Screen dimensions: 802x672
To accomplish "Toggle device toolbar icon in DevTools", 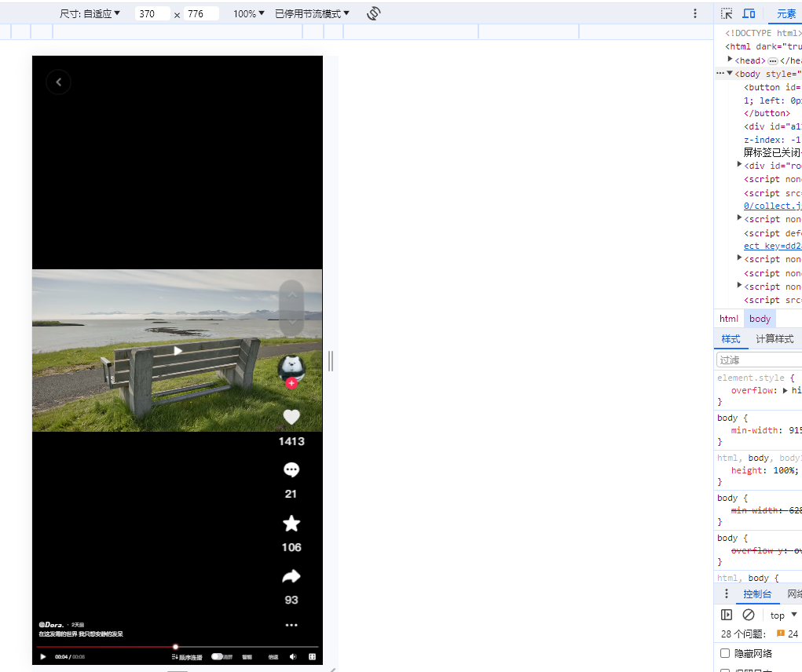I will pos(749,13).
